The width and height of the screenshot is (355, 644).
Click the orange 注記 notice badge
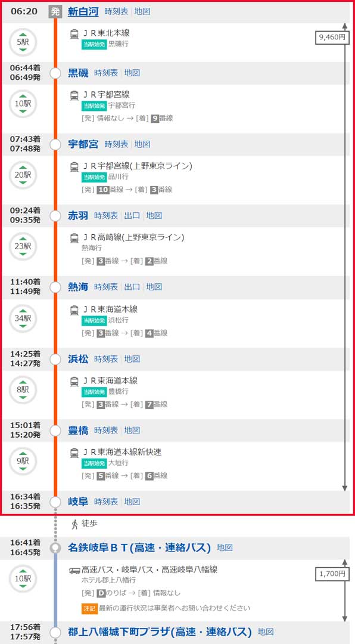tap(89, 608)
